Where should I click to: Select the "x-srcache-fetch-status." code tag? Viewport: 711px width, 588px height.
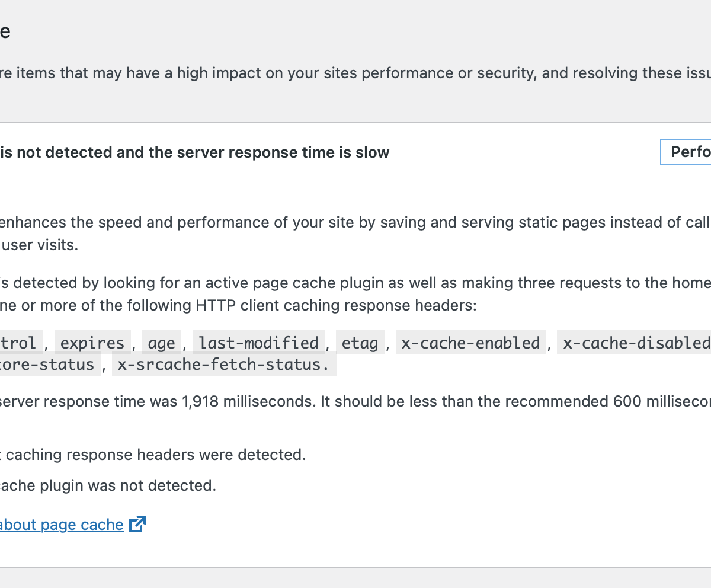(x=224, y=365)
